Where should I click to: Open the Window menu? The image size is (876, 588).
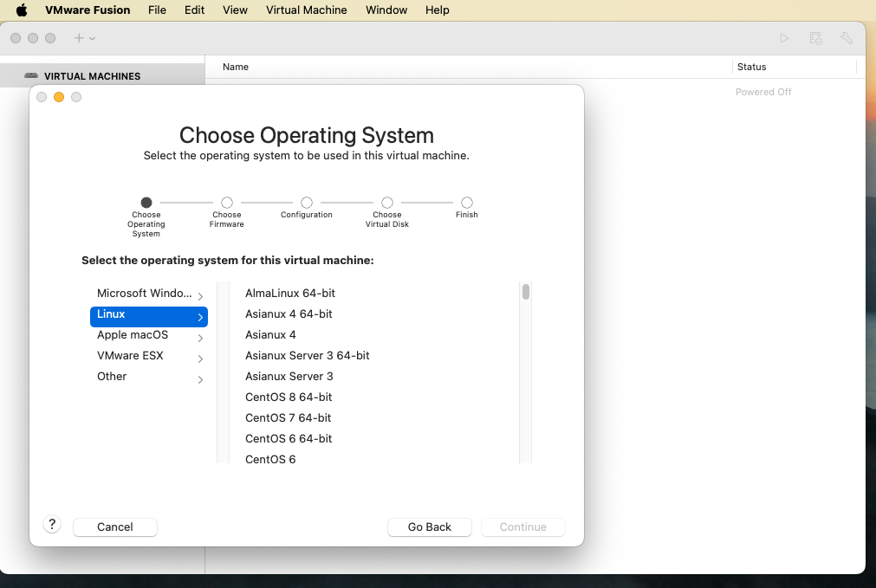(386, 10)
